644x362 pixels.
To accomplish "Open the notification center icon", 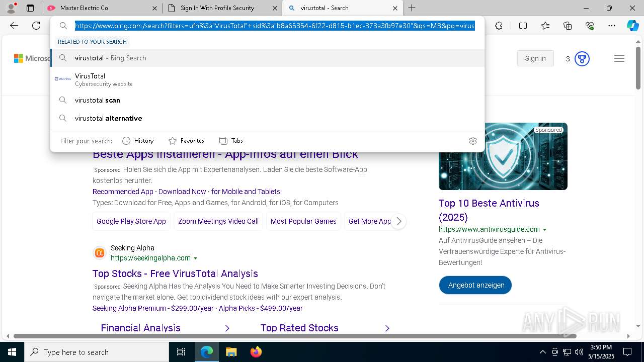I will pos(627,352).
